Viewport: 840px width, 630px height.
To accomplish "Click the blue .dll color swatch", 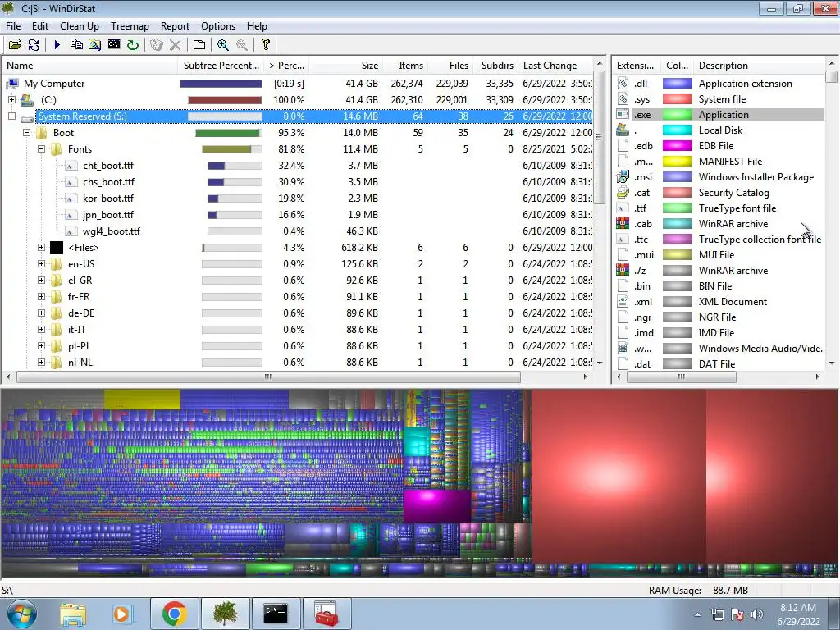I will [677, 84].
